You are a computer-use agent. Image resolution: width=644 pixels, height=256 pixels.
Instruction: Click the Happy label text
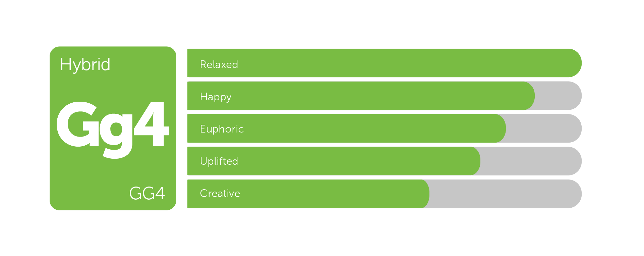[216, 97]
